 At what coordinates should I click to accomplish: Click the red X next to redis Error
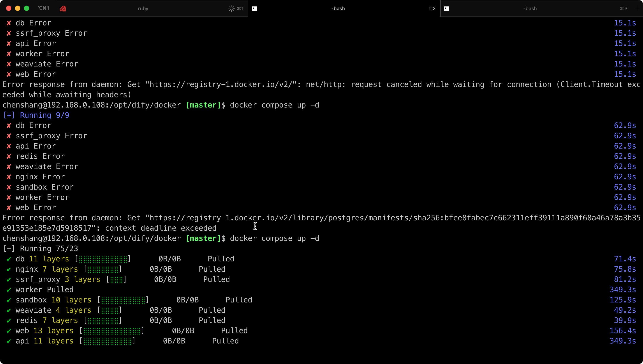point(9,157)
